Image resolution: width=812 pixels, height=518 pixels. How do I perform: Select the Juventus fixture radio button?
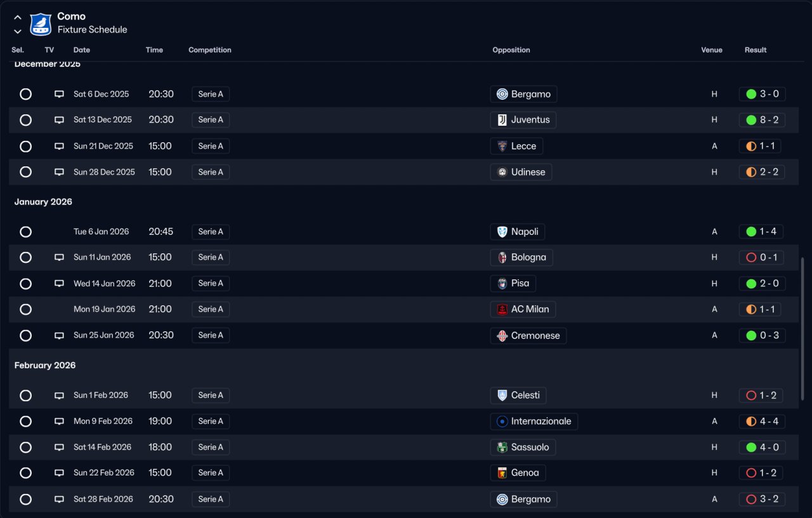click(x=25, y=120)
